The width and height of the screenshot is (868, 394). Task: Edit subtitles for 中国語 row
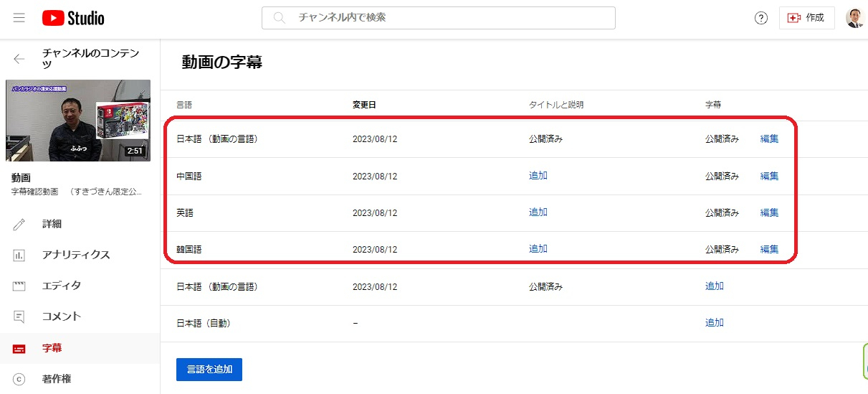pyautogui.click(x=769, y=176)
